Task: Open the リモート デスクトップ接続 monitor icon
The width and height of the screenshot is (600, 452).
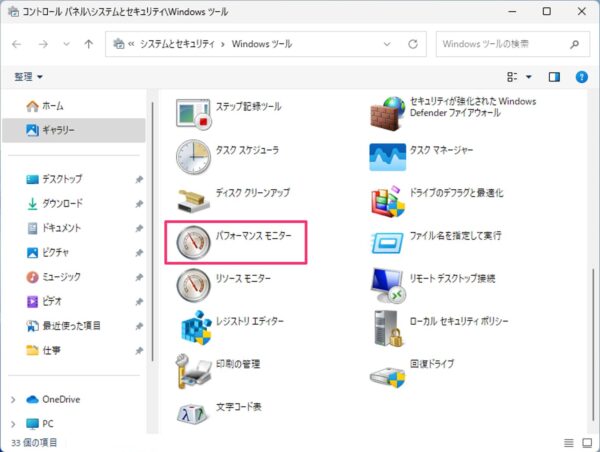Action: click(x=388, y=285)
